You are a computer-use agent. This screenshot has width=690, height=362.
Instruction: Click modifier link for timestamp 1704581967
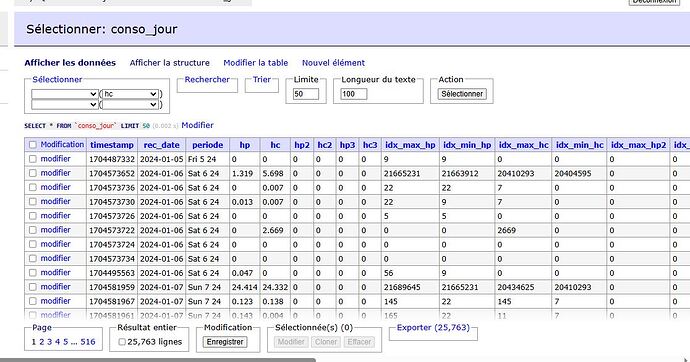pos(55,301)
